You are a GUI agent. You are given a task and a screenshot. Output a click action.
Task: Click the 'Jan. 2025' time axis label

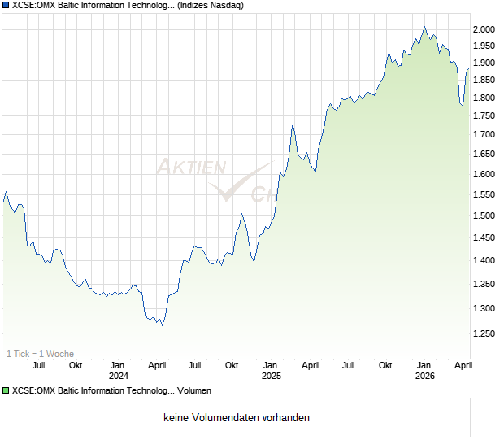click(x=272, y=371)
